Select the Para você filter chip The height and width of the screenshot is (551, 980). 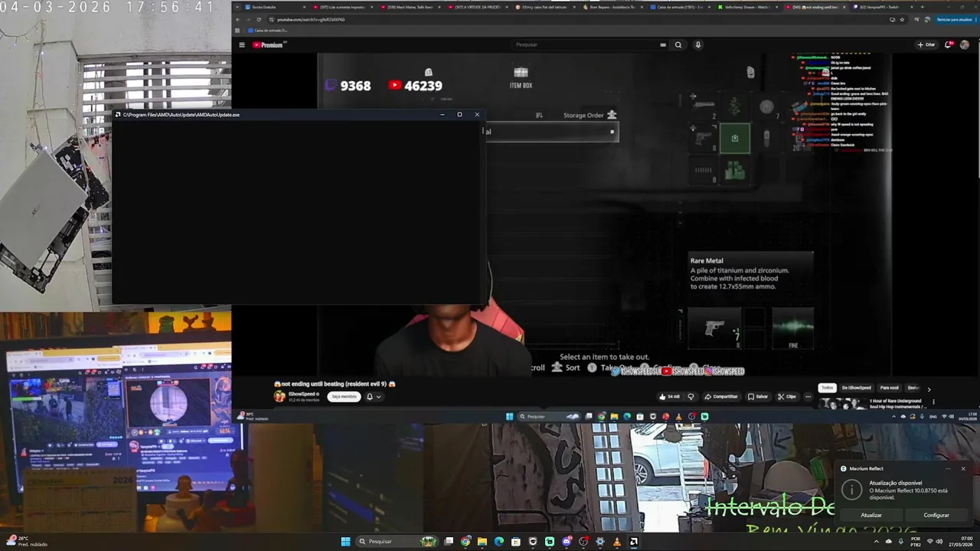(890, 388)
